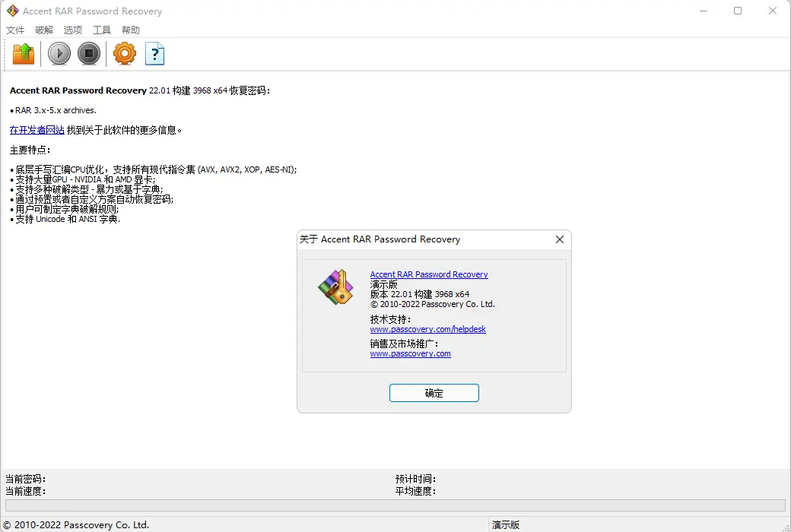
Task: Click the app icon in title bar
Action: click(13, 11)
